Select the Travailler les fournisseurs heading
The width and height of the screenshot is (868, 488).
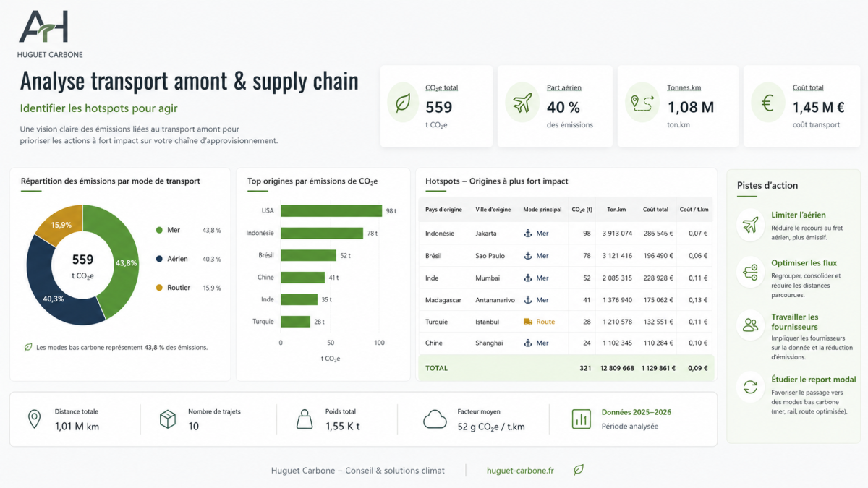(x=795, y=322)
